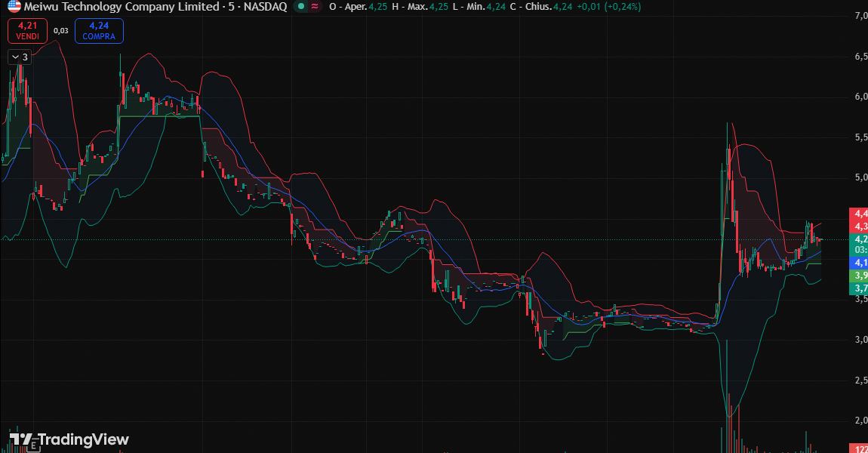
Task: Collapse the indicator legend showing 3
Action: pos(20,57)
